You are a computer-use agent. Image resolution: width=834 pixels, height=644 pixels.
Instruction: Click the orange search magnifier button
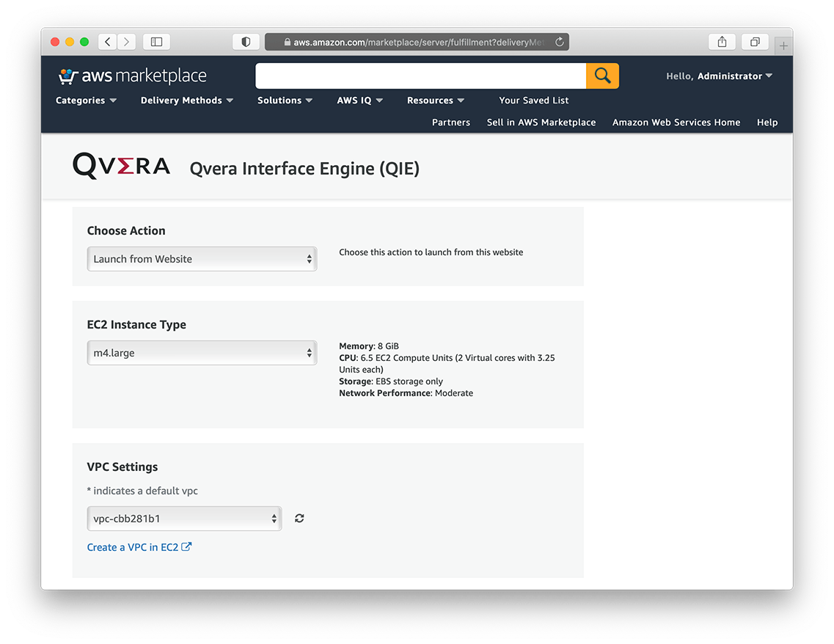click(x=603, y=76)
